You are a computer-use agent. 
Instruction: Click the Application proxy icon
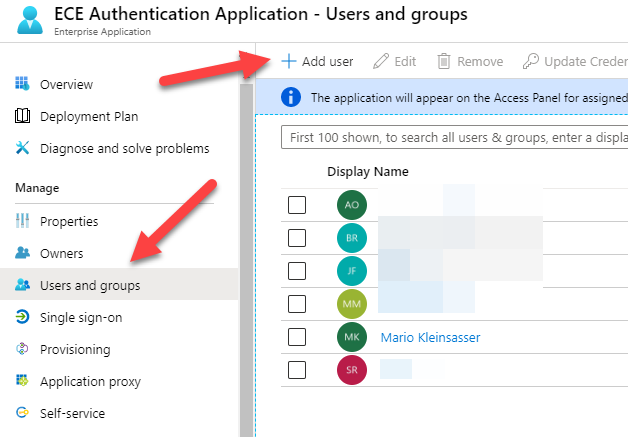tap(22, 380)
